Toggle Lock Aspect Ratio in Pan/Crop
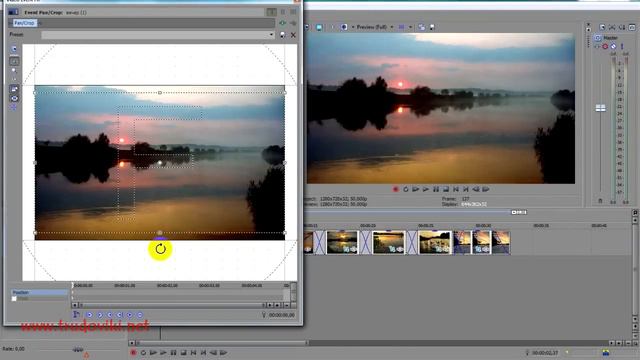Screen dimensions: 640x360 pos(14,89)
